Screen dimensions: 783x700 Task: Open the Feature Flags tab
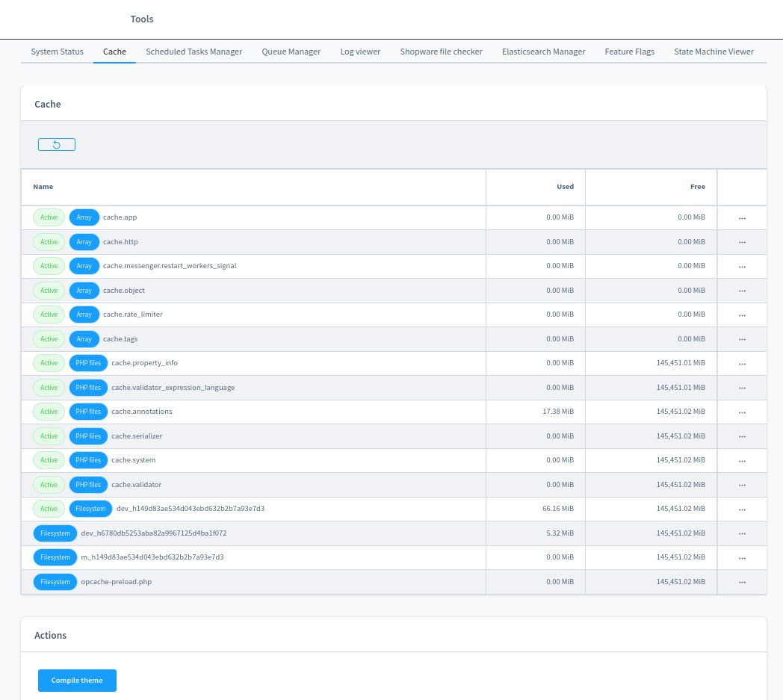629,52
